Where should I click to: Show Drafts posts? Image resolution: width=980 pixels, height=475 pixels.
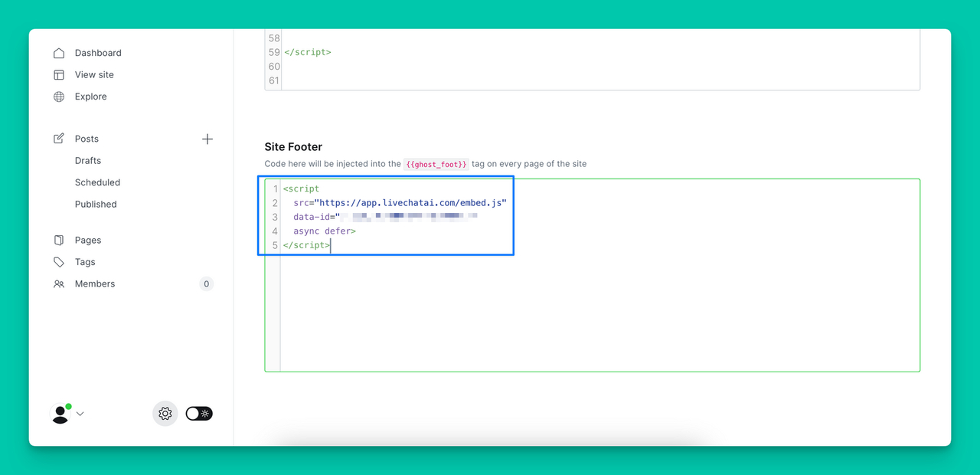point(88,161)
